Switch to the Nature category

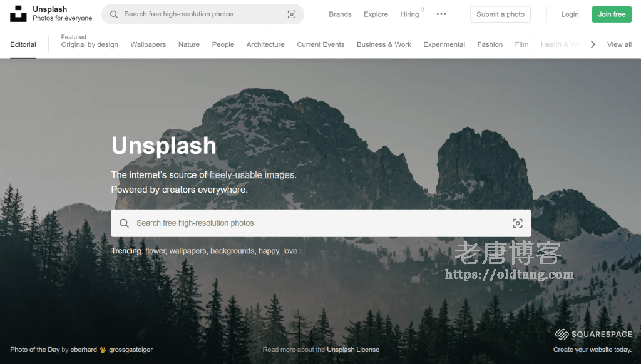point(189,44)
